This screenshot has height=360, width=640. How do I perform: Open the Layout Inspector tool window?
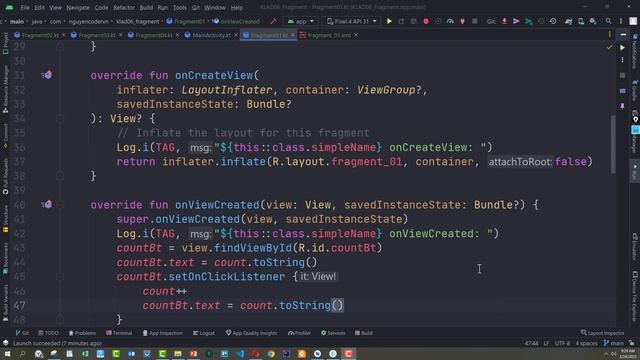click(602, 333)
